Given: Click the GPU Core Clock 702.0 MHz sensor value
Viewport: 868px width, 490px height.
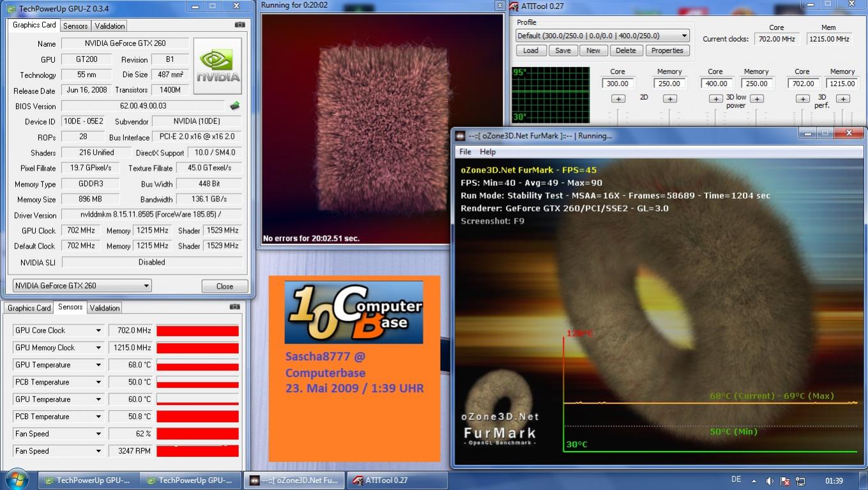Looking at the screenshot, I should (131, 330).
